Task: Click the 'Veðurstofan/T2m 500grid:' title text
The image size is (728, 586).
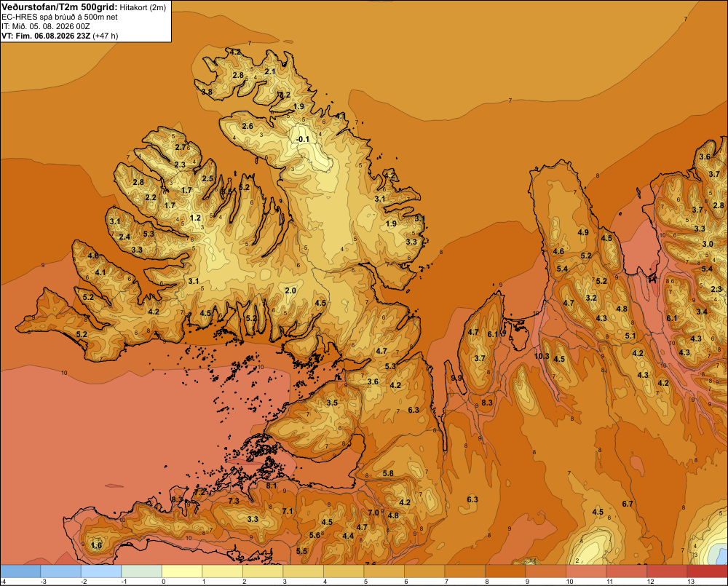Action: [x=60, y=7]
